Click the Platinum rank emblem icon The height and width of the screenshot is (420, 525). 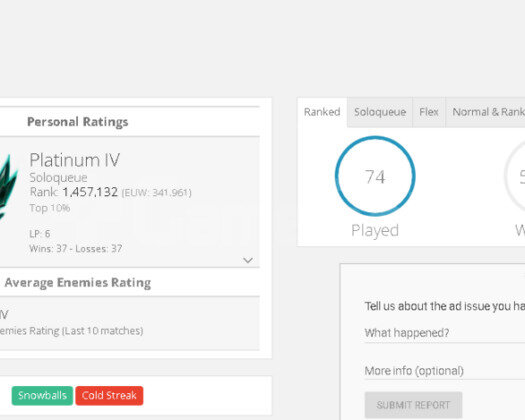(8, 187)
